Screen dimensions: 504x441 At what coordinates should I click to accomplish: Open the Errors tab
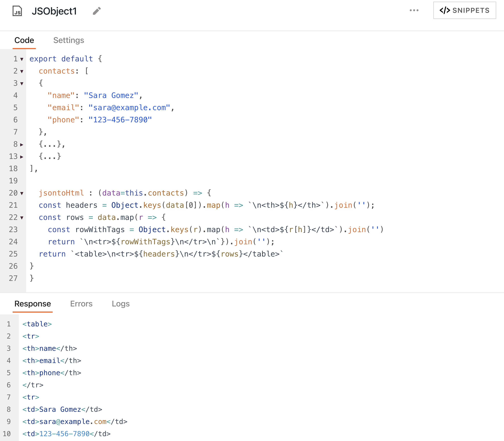(81, 304)
